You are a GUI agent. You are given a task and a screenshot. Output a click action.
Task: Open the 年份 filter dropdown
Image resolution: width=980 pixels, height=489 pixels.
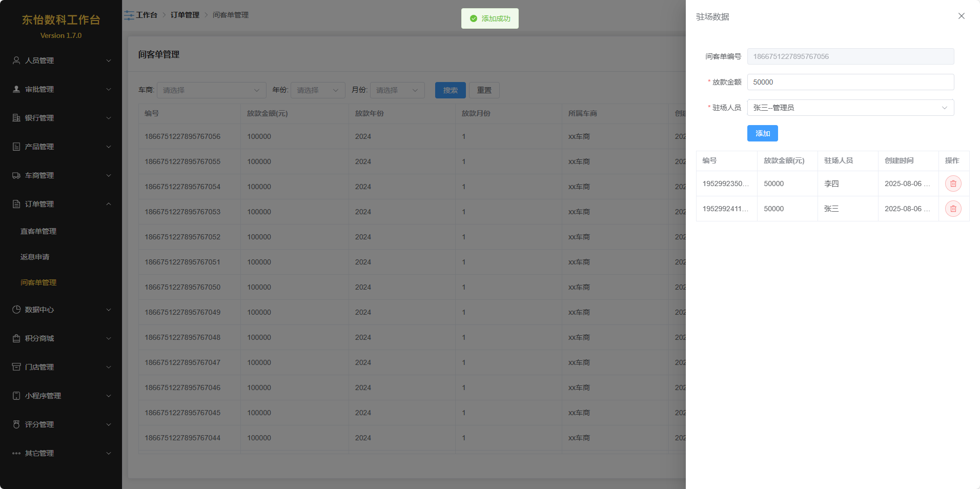tap(317, 90)
